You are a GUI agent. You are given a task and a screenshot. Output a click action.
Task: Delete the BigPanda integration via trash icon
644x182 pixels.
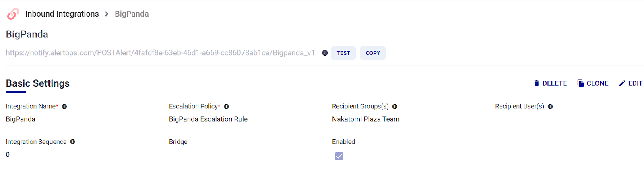tap(536, 83)
